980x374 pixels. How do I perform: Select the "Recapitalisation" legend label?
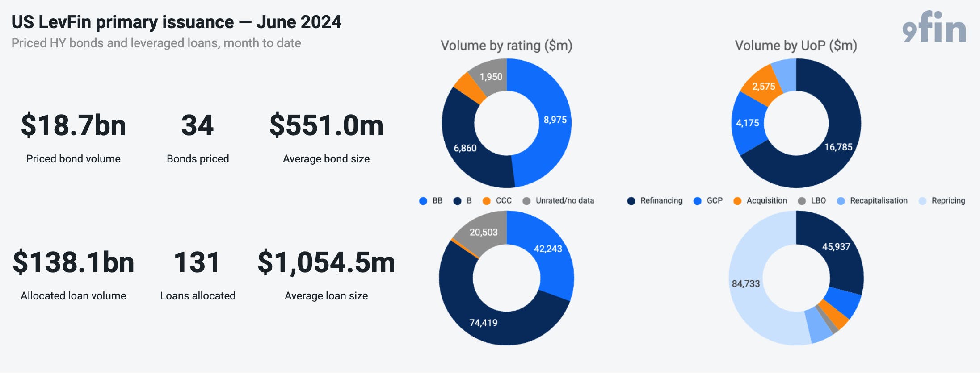click(x=879, y=201)
